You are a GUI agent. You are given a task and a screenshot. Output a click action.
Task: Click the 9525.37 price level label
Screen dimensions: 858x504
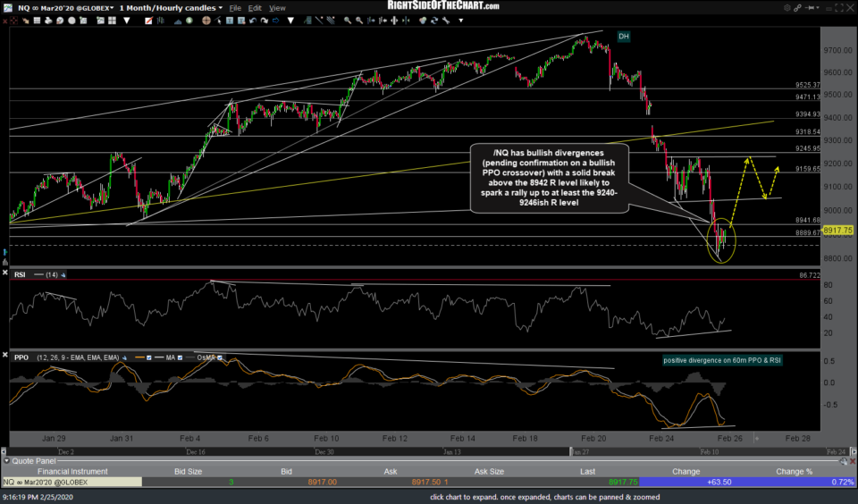pyautogui.click(x=808, y=86)
